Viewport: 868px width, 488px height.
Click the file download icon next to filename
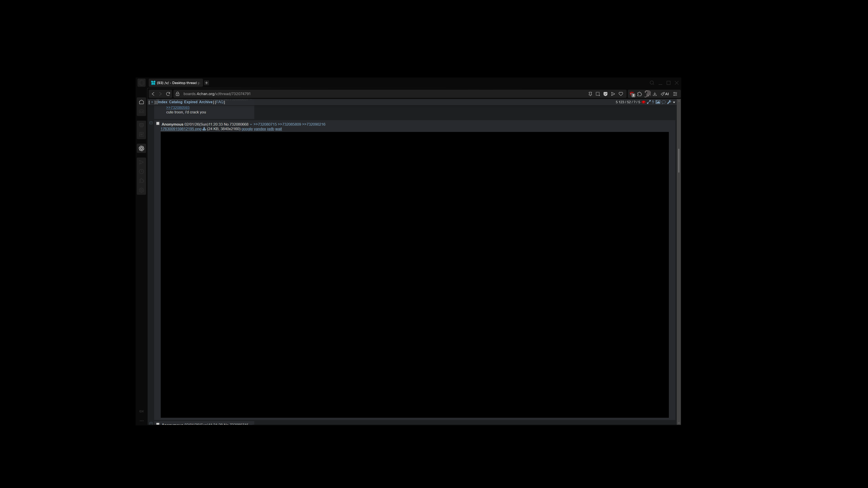click(204, 129)
